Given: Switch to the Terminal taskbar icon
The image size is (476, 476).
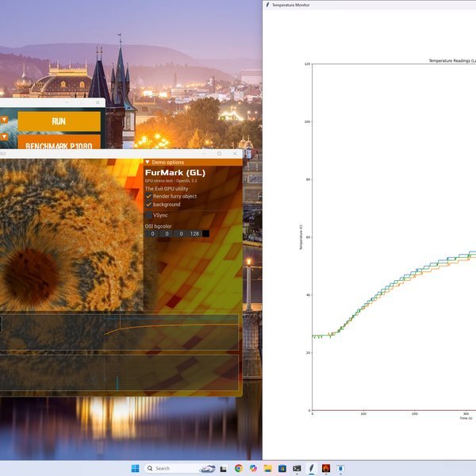Looking at the screenshot, I should click(x=297, y=468).
